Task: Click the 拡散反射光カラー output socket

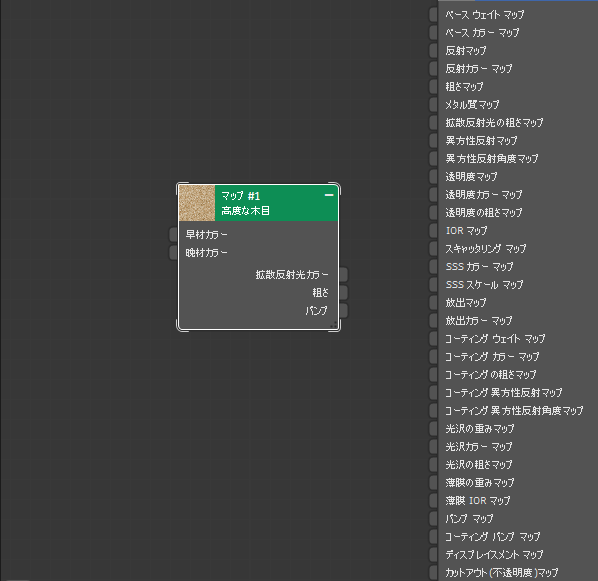Action: (343, 274)
